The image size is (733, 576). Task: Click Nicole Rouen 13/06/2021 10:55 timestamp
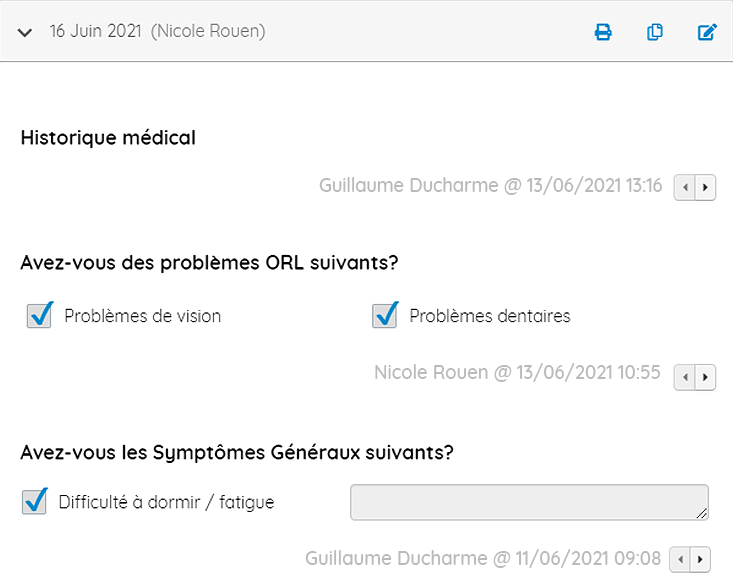coord(517,373)
